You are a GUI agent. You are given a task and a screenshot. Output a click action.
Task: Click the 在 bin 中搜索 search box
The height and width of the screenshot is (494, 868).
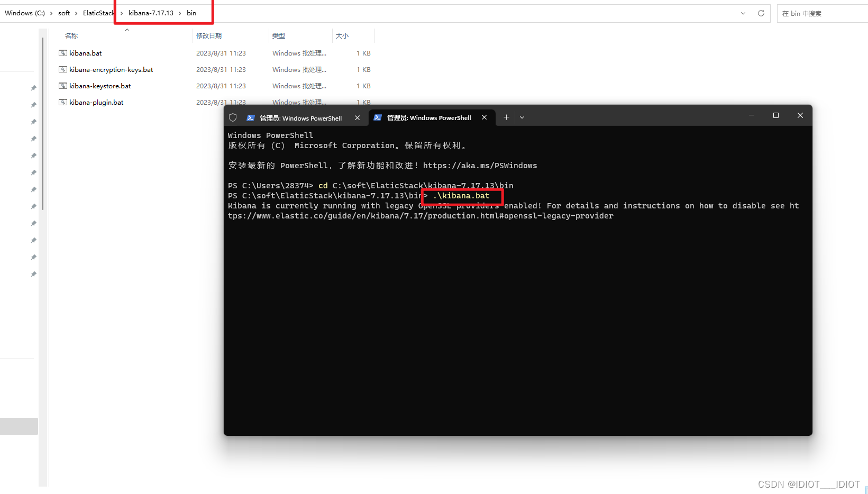(x=823, y=14)
